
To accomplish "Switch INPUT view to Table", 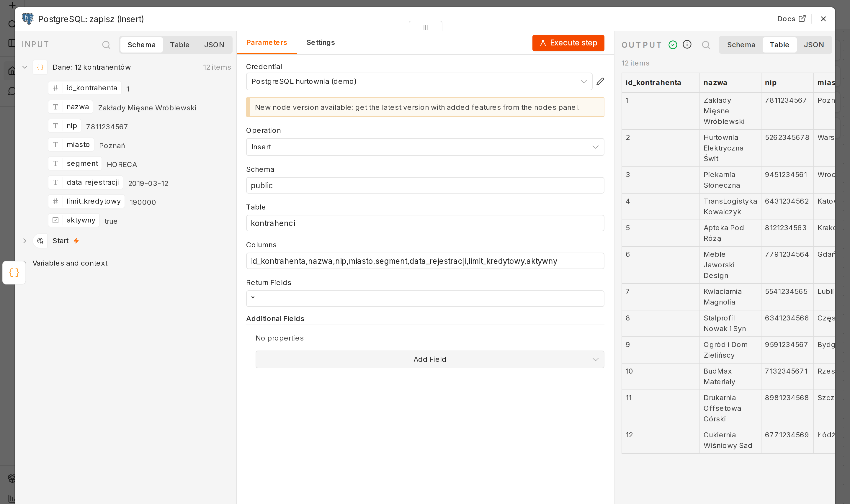I will click(180, 45).
